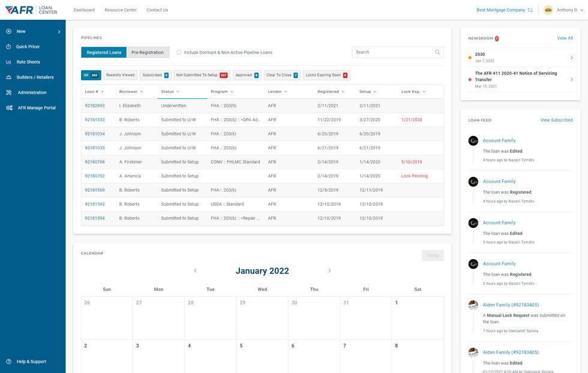The image size is (588, 373).
Task: Click the Anthony D. avatar picture
Action: point(548,10)
